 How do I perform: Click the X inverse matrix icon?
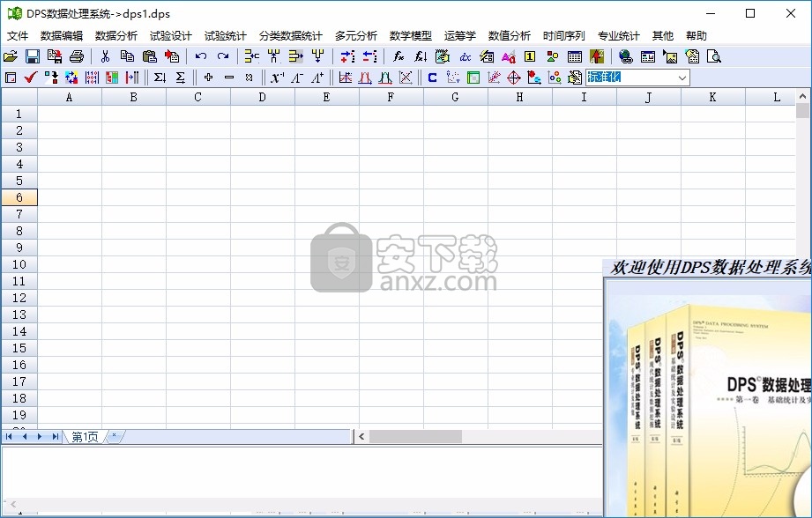[x=277, y=78]
